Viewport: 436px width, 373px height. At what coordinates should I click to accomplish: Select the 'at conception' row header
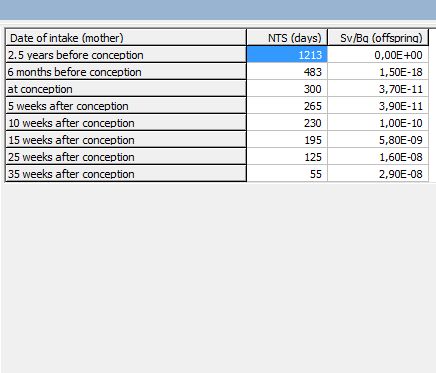point(126,88)
